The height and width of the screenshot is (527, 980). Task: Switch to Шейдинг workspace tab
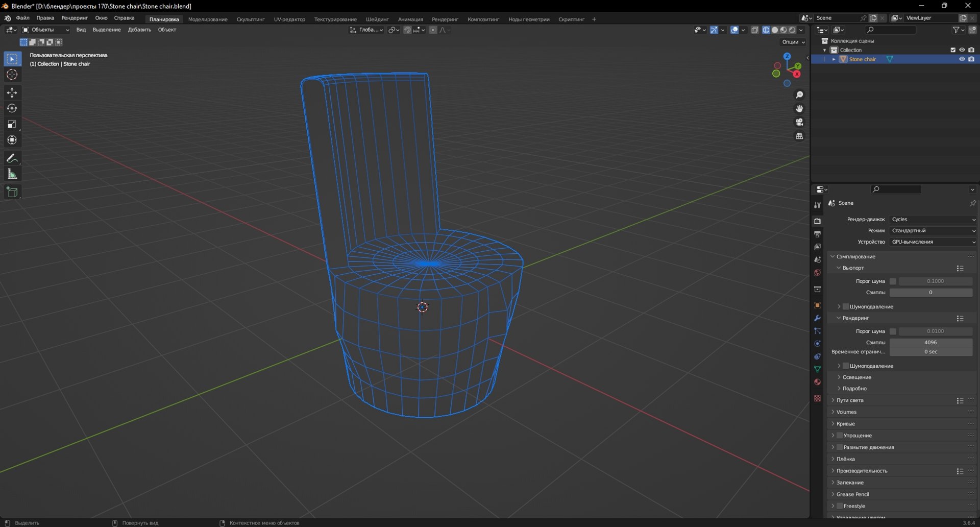pyautogui.click(x=377, y=19)
